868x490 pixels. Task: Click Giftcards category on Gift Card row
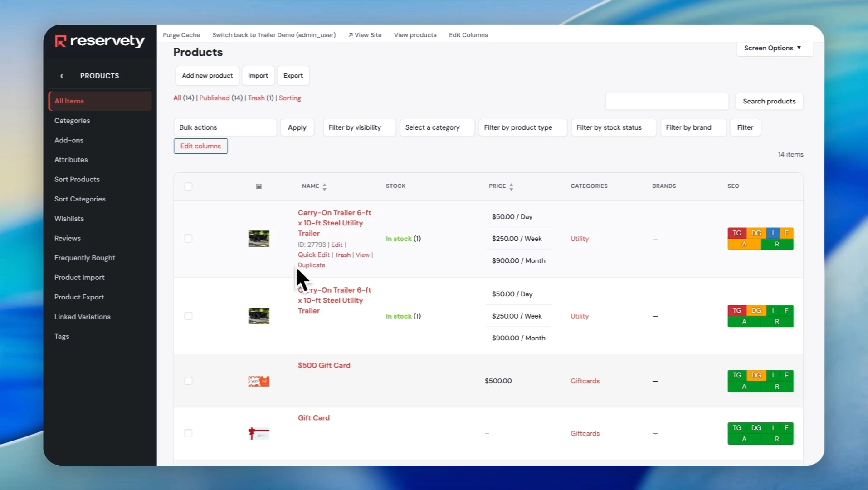coord(585,434)
